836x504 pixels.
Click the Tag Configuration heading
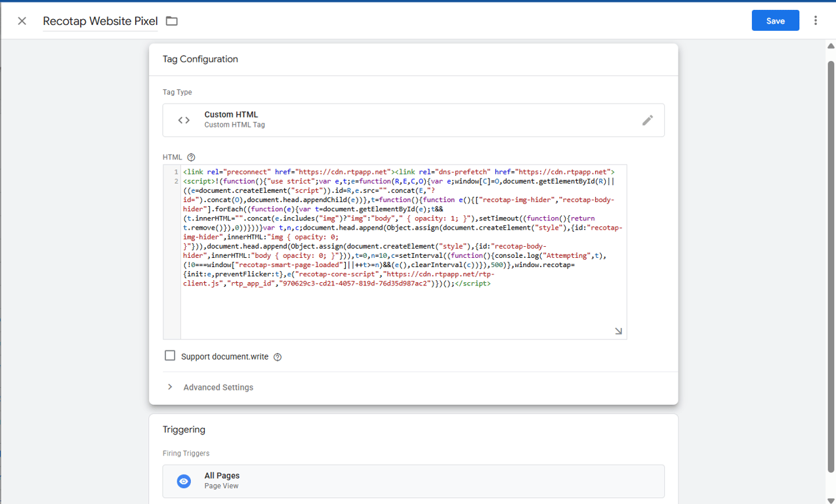200,59
